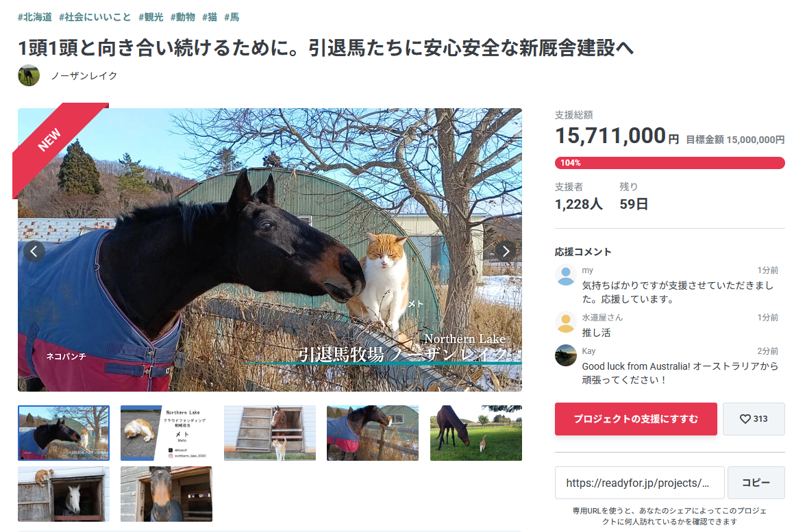
Task: Click プロジェクトの支援にすすむ button
Action: [x=636, y=419]
